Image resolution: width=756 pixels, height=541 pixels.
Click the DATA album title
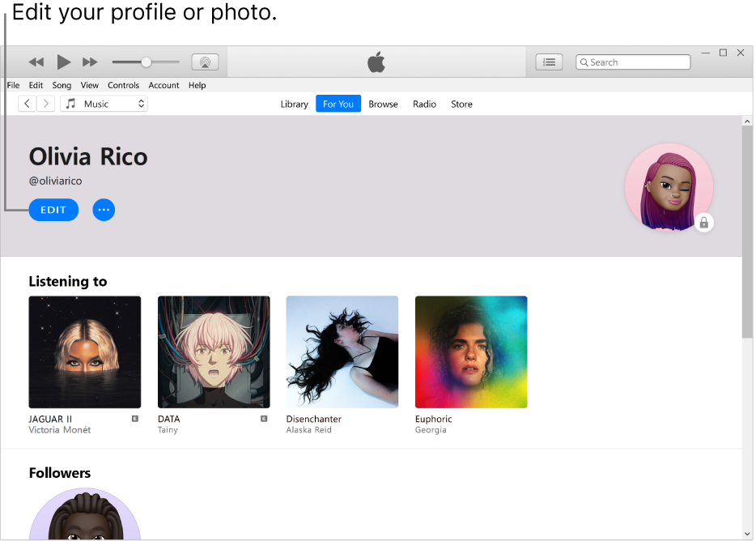168,419
